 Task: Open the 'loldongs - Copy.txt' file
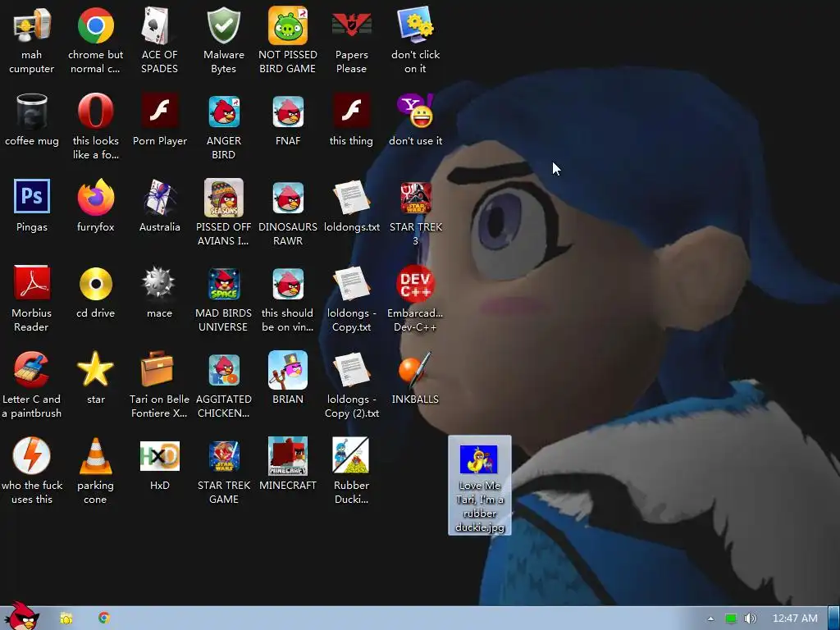point(351,283)
